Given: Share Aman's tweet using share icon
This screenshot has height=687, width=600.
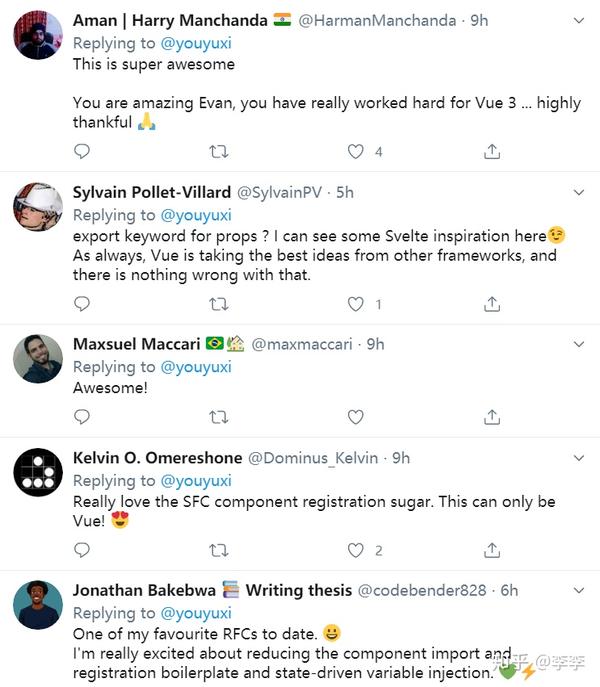Looking at the screenshot, I should pyautogui.click(x=491, y=151).
